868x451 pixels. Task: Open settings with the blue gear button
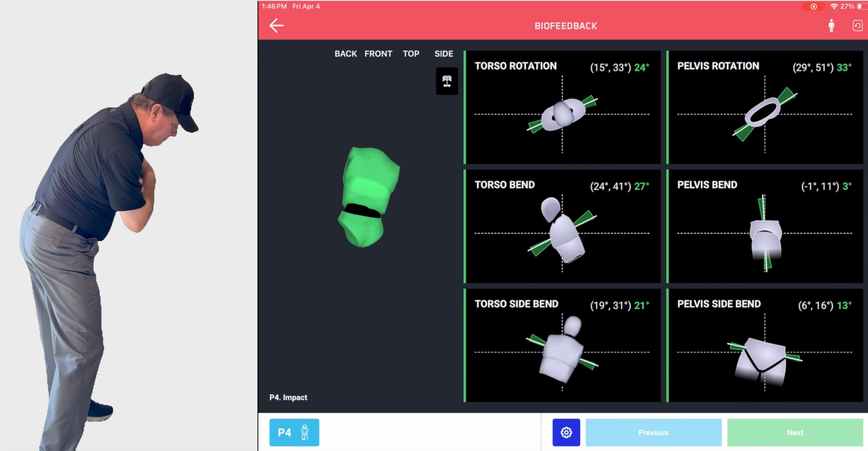[x=566, y=432]
